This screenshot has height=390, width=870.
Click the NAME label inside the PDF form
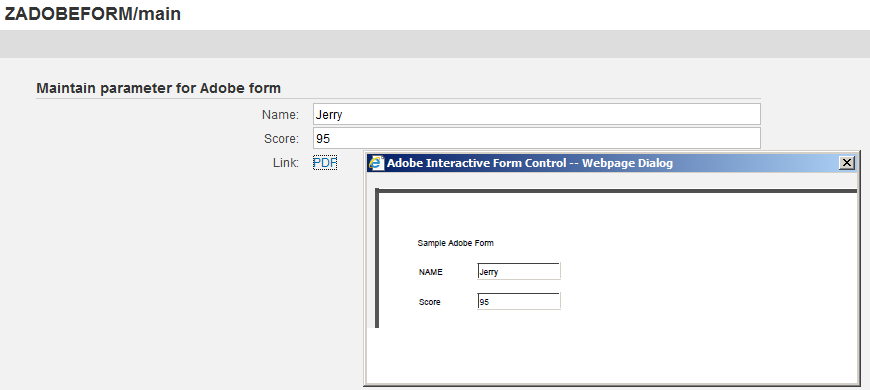431,272
